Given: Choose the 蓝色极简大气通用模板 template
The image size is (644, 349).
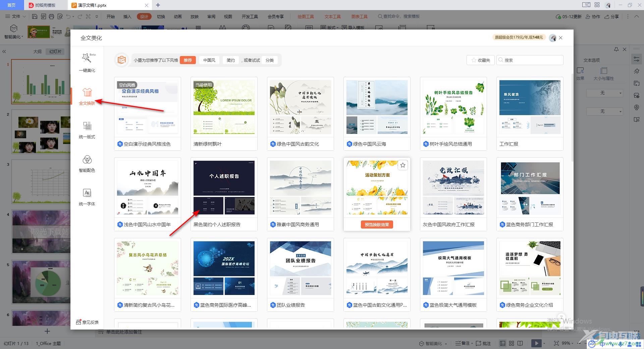Looking at the screenshot, I should tap(453, 275).
